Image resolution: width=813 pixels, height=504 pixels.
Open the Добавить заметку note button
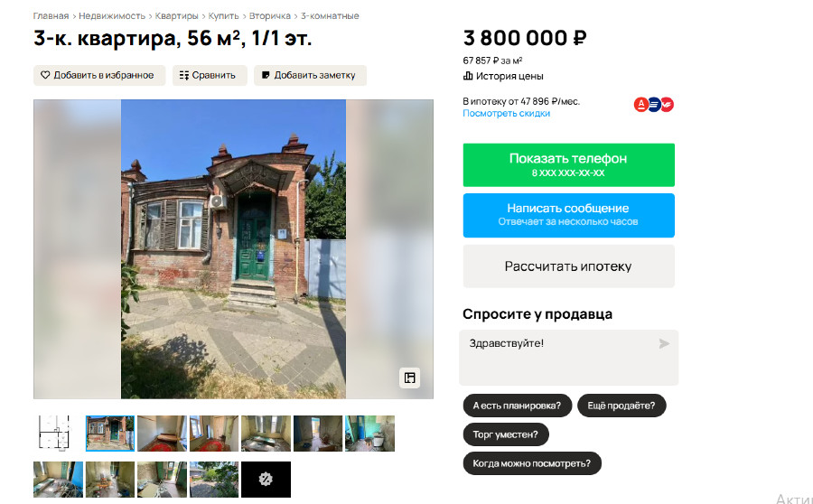pyautogui.click(x=310, y=75)
